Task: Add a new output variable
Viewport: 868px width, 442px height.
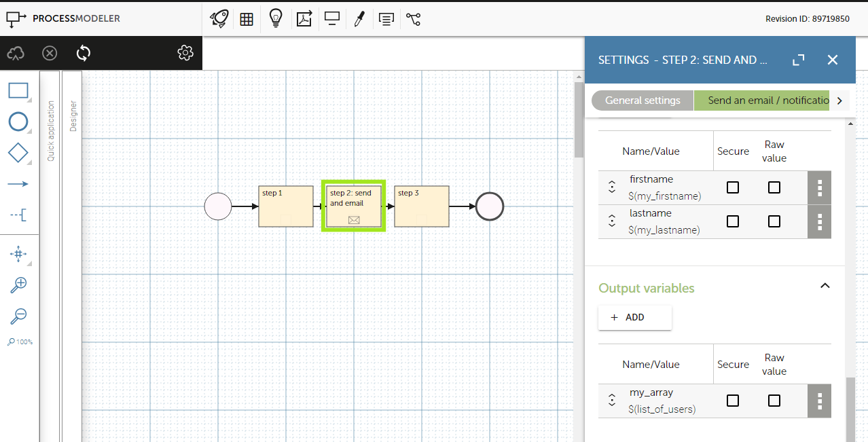Action: coord(635,317)
